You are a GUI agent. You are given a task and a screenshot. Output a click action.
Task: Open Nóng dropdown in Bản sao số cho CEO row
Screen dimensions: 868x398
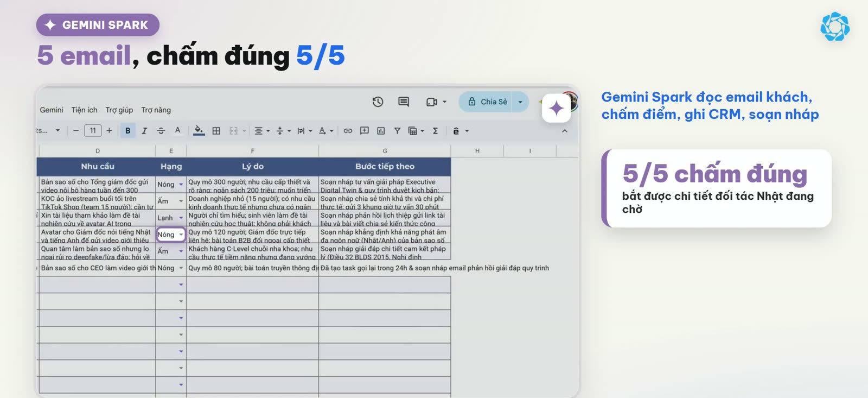pos(181,268)
